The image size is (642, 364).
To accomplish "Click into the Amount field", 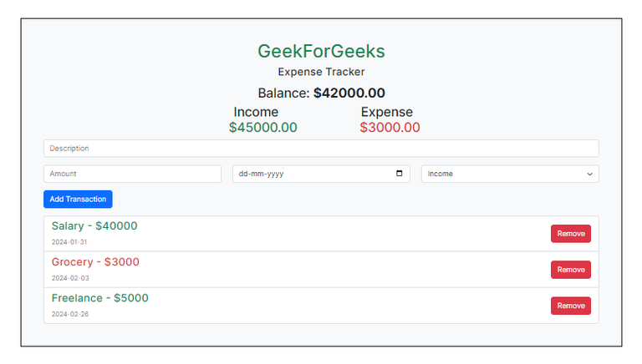I will 132,174.
